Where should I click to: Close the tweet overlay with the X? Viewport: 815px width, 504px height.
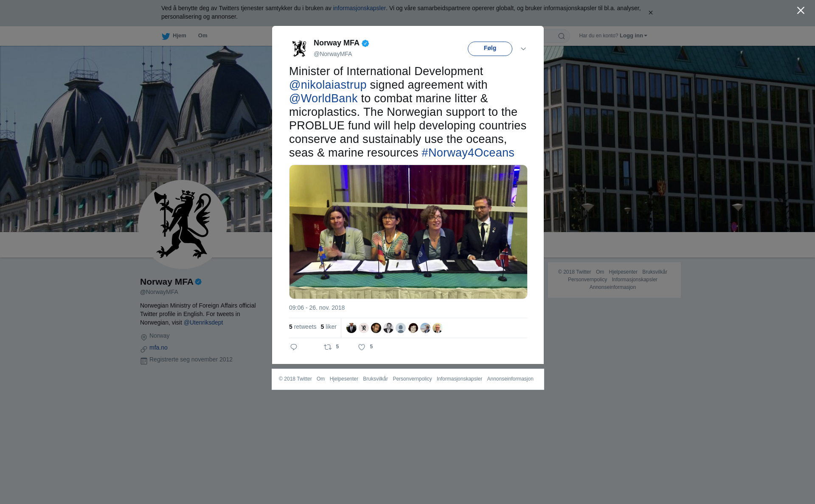[801, 11]
